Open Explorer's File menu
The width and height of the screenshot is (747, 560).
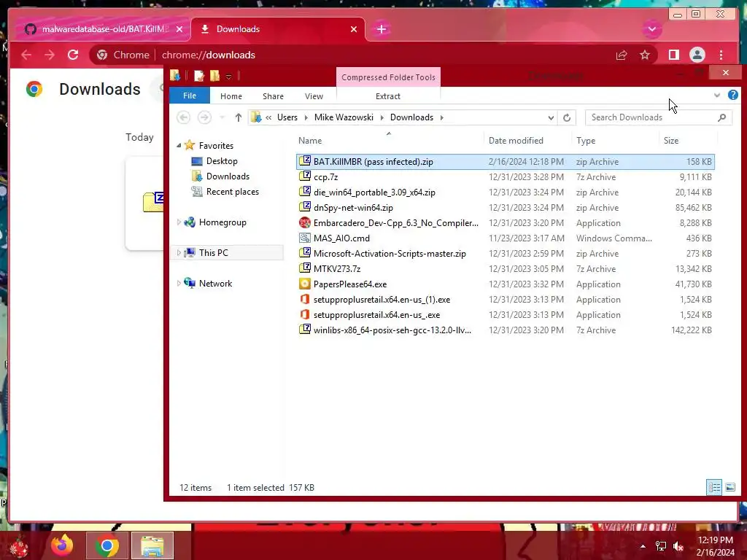tap(190, 96)
